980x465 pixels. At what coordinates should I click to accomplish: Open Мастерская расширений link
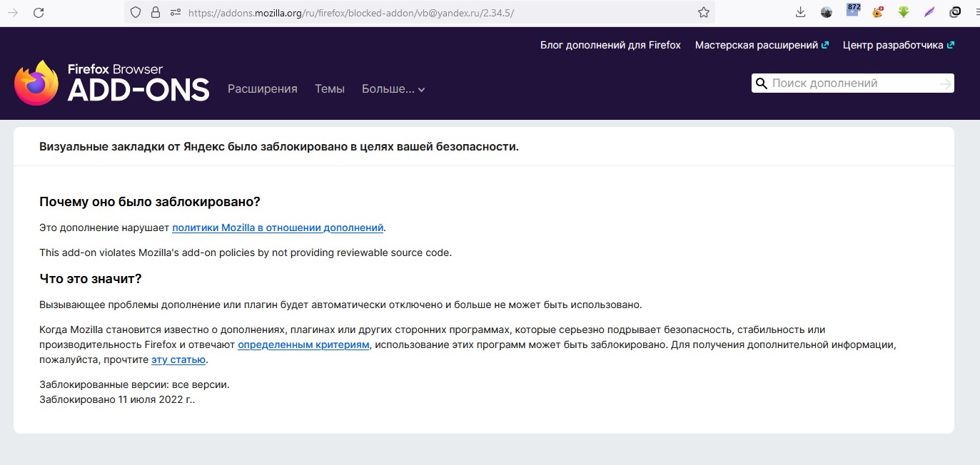[762, 45]
